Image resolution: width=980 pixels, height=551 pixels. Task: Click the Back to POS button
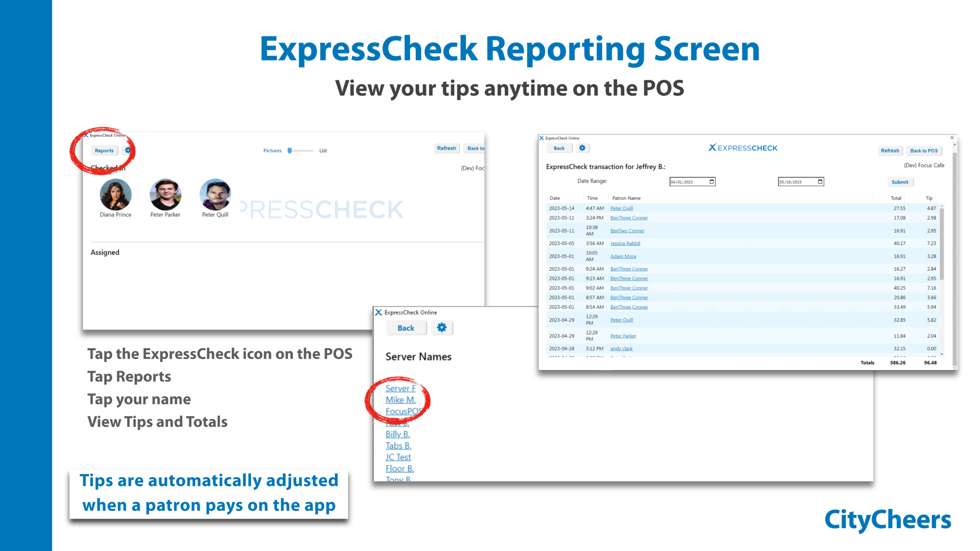[x=924, y=151]
